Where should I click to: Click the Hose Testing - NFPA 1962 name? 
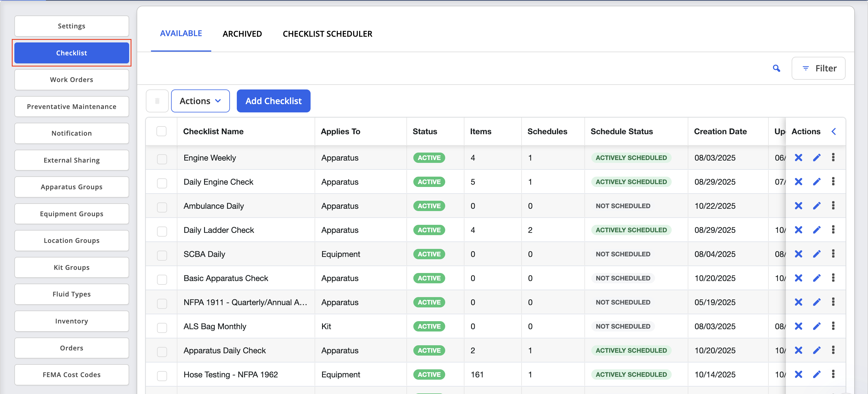tap(230, 375)
